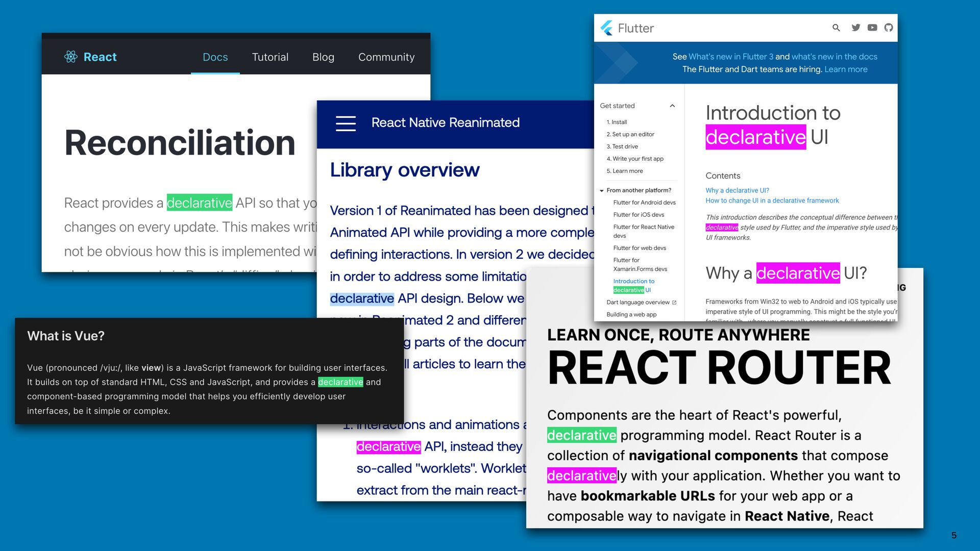This screenshot has width=980, height=551.
Task: Click the Flutter wordmark text
Action: 635,28
